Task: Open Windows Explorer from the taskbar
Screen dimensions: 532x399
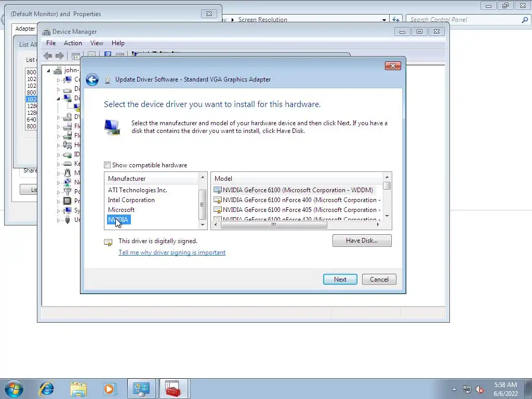Action: pos(79,389)
